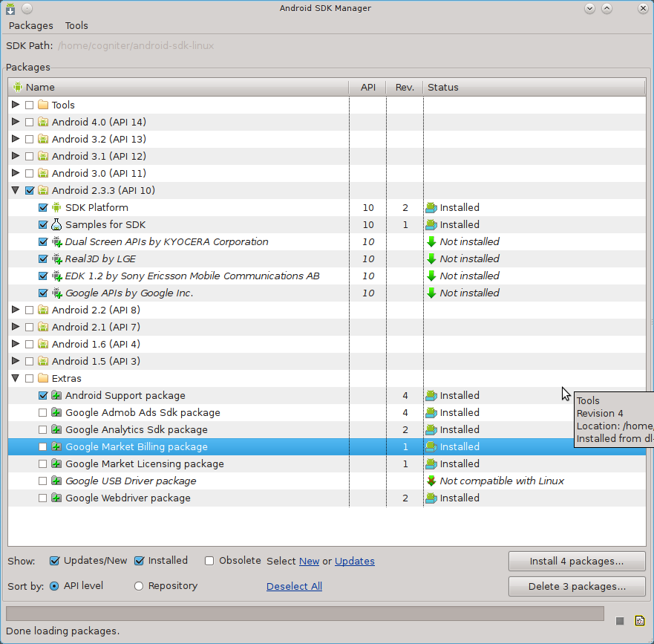The image size is (654, 644).
Task: Click the Samples for SDK flask icon
Action: 56,224
